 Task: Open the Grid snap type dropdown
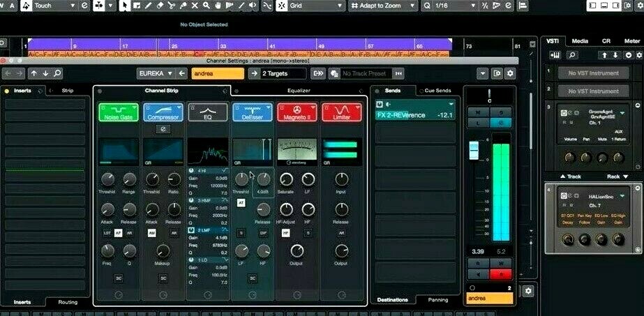point(340,6)
